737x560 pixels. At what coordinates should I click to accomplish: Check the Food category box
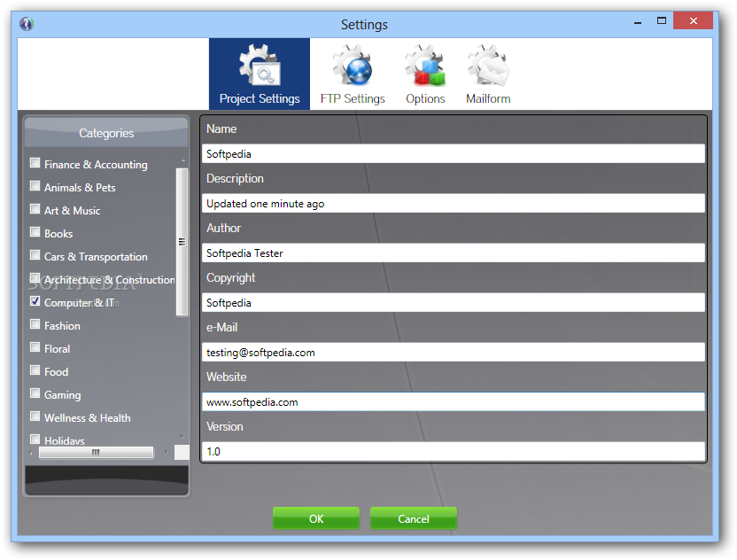tap(35, 370)
